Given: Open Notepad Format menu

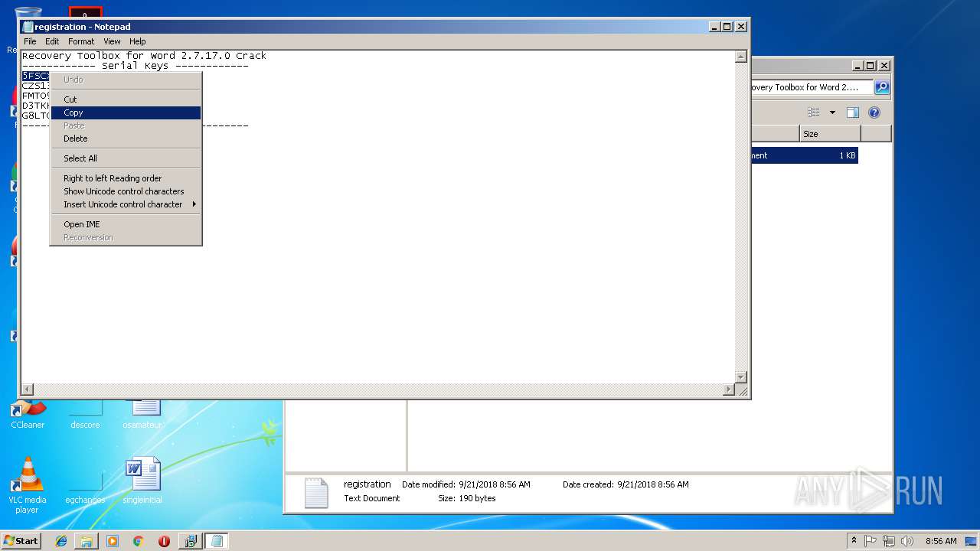Looking at the screenshot, I should pyautogui.click(x=81, y=41).
